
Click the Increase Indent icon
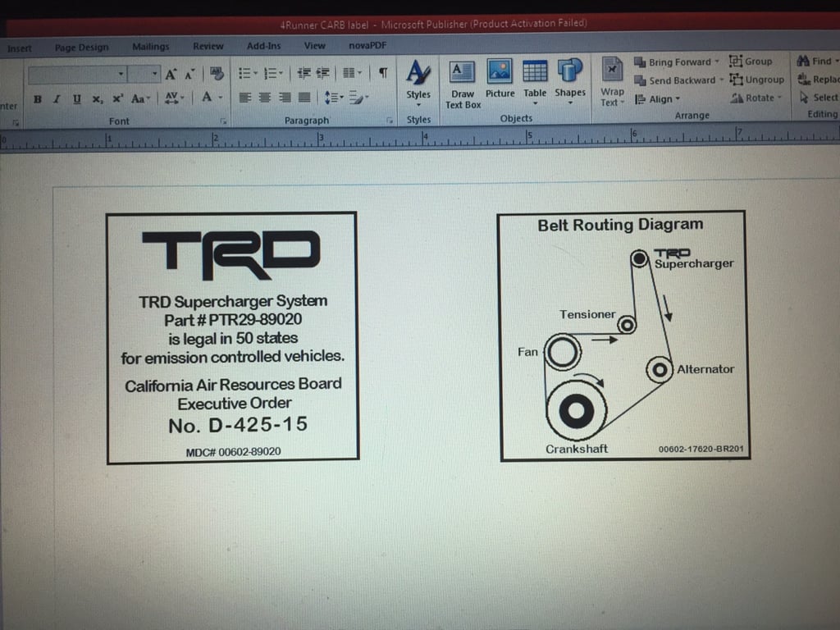[x=322, y=73]
